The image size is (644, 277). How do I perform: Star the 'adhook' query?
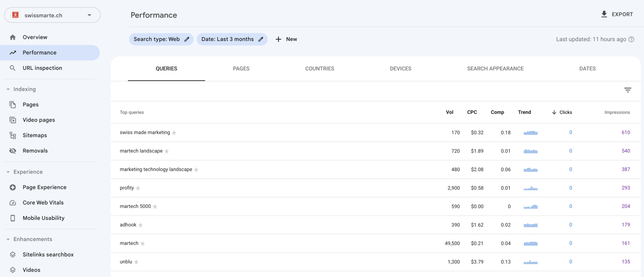[141, 225]
